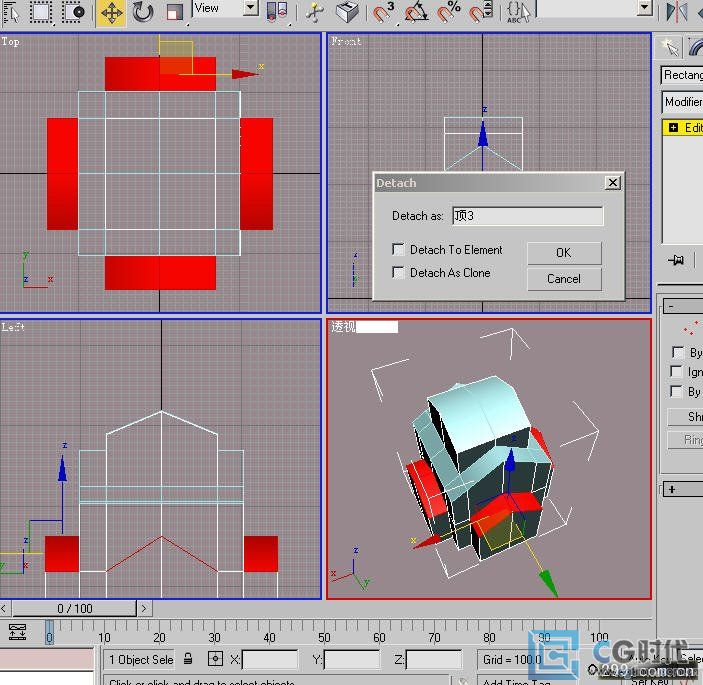Click the Left viewport label
Screen dimensions: 703x685
coord(13,327)
